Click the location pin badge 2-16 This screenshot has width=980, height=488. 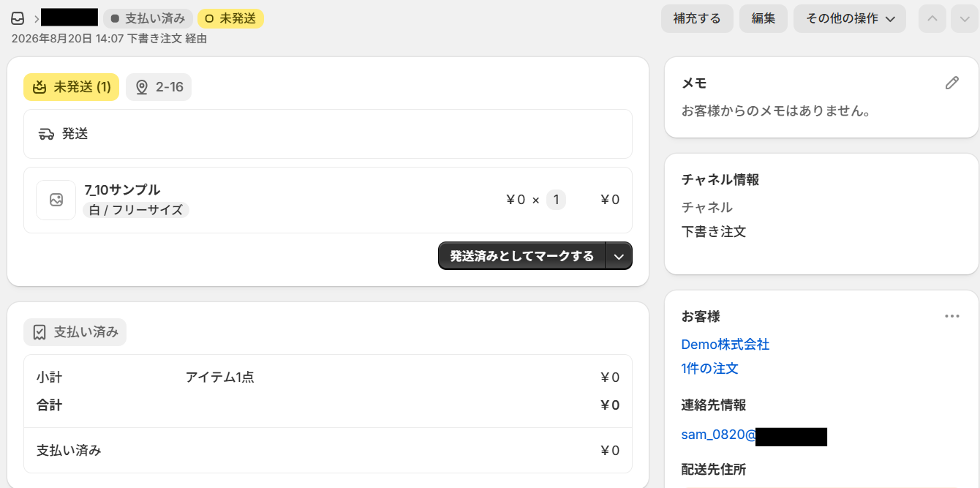tap(159, 87)
